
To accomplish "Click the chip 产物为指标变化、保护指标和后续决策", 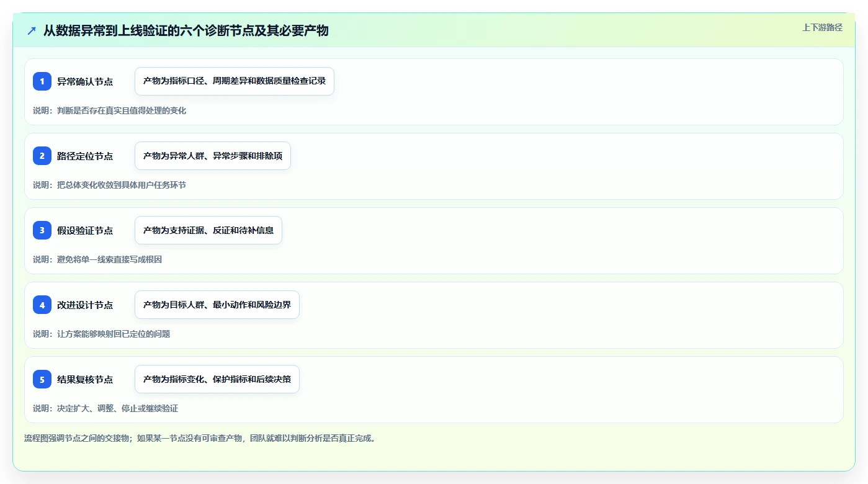I will [217, 379].
